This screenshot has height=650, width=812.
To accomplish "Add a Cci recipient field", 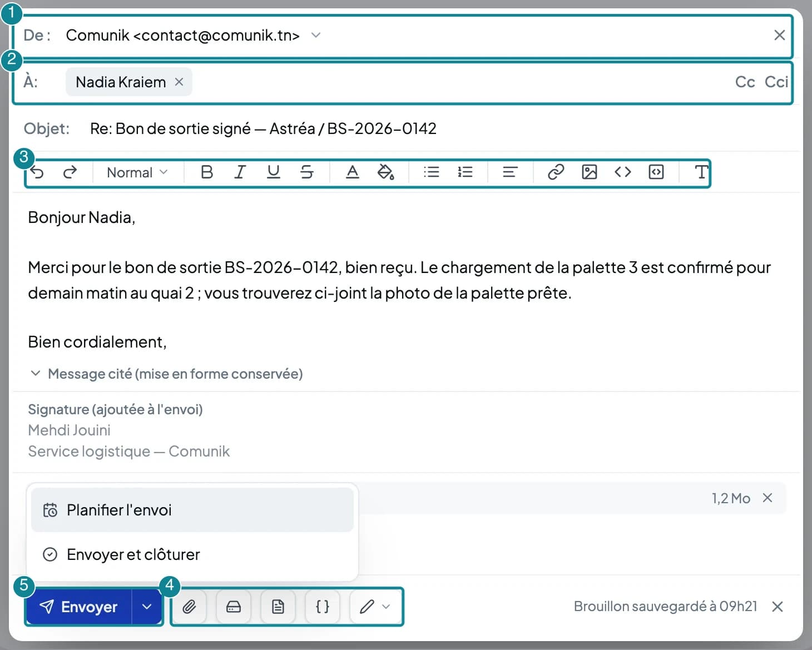I will 776,82.
